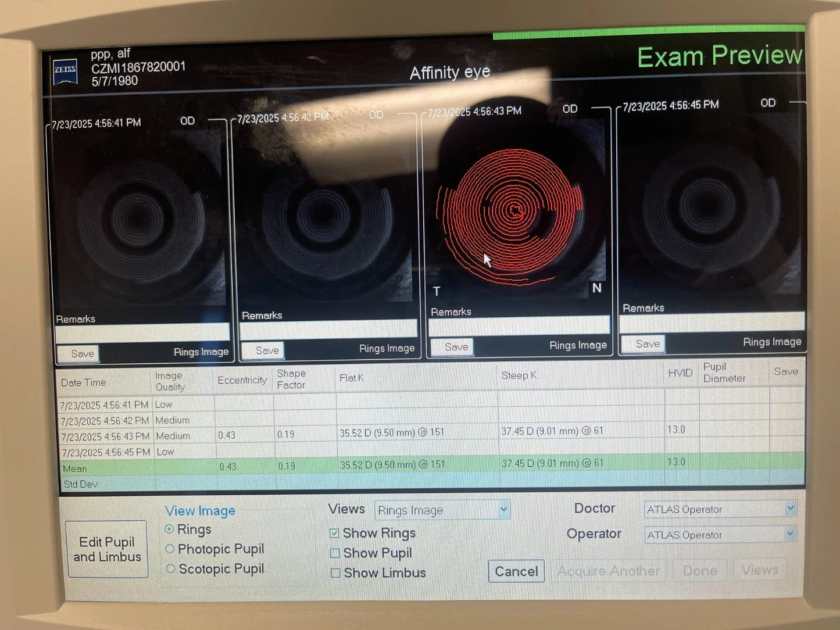
Task: Save the 4:56:41 PM exam image
Action: (x=78, y=353)
